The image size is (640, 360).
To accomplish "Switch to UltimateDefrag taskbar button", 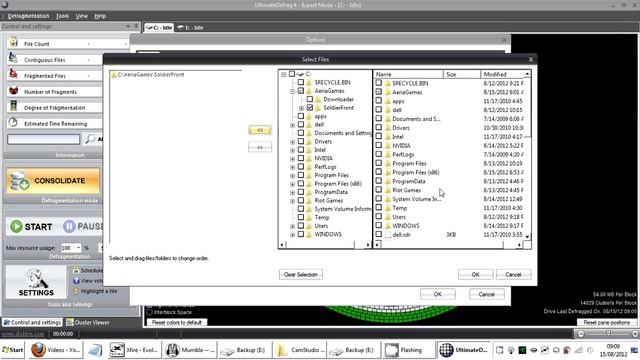I will point(464,350).
